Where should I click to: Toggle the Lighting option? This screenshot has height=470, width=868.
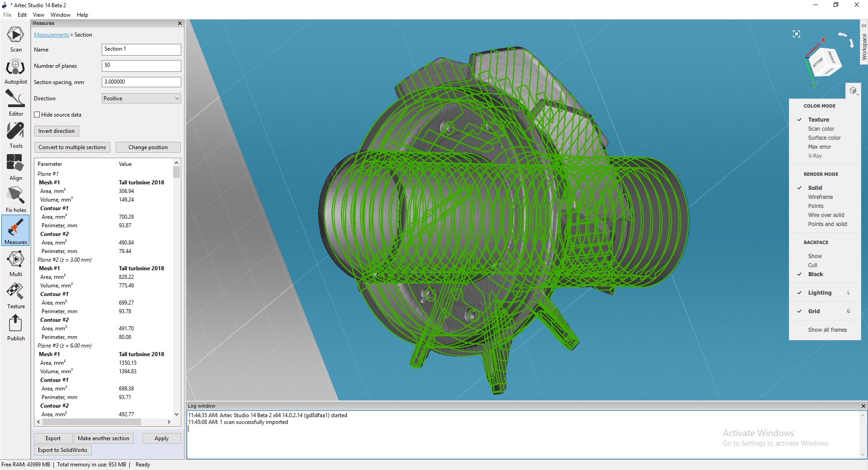[820, 293]
